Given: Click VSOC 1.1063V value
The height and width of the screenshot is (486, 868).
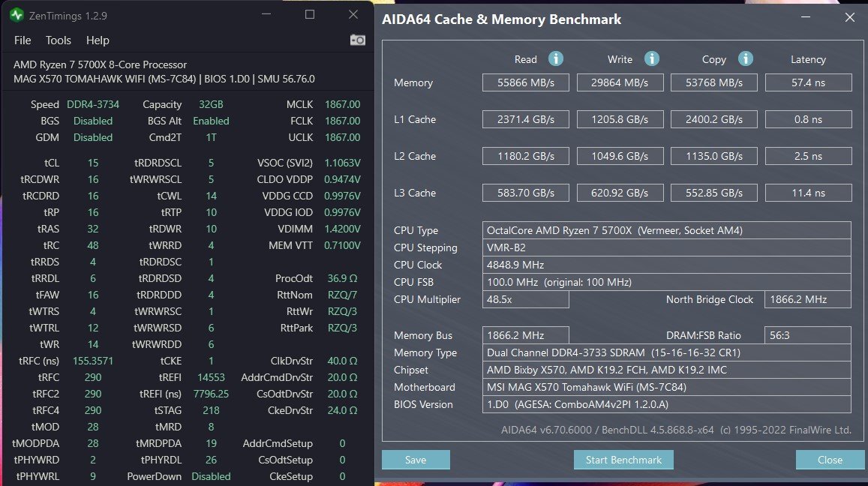Looking at the screenshot, I should click(342, 163).
